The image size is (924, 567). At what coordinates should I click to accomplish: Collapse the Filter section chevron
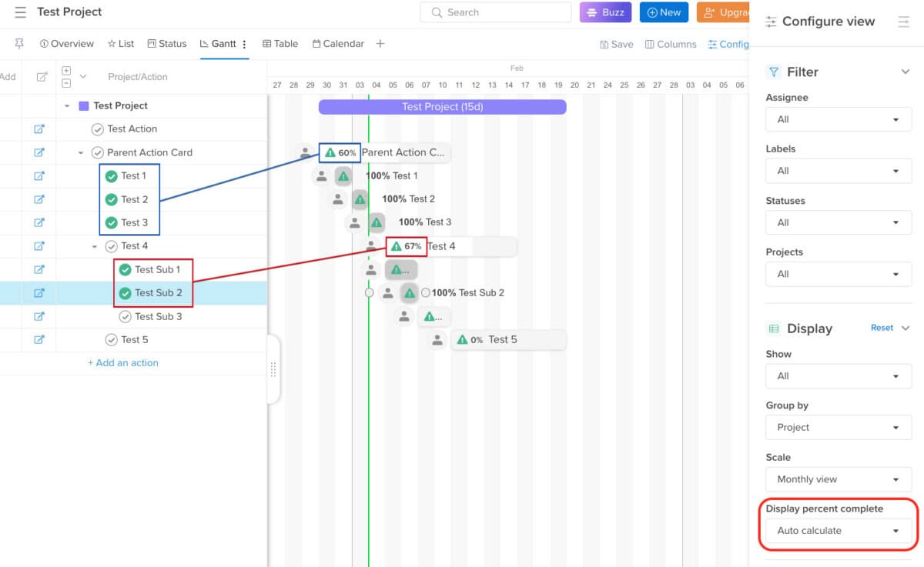coord(906,72)
